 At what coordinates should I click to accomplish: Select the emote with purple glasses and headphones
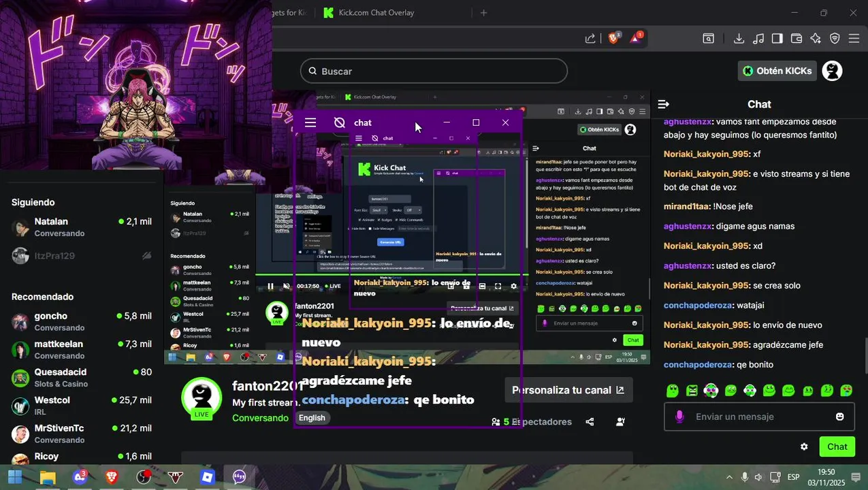click(x=711, y=391)
